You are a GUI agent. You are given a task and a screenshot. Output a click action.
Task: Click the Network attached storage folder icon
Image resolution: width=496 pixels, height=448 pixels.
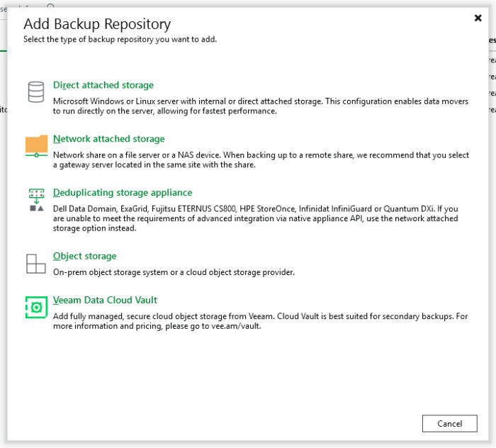tap(36, 145)
